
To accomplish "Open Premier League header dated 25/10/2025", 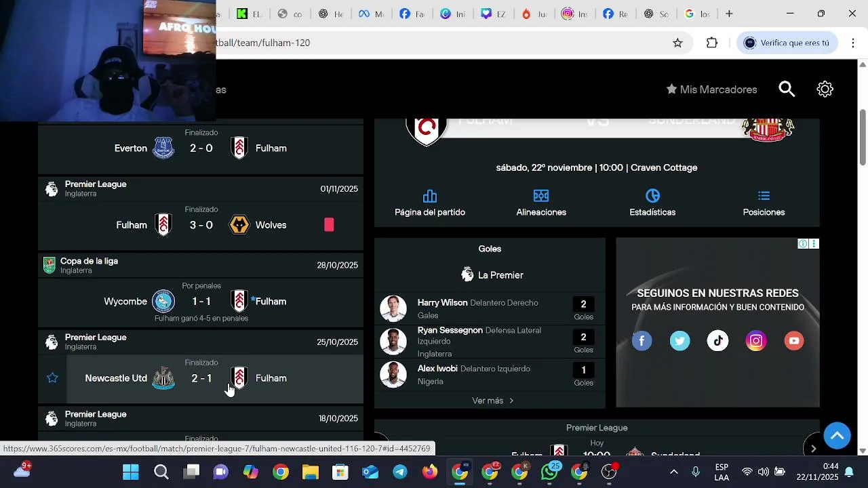I will click(201, 342).
